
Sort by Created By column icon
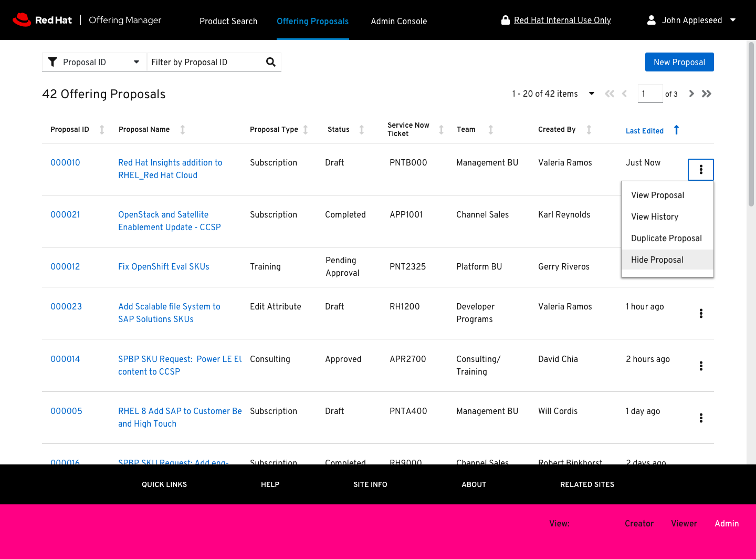pyautogui.click(x=589, y=130)
